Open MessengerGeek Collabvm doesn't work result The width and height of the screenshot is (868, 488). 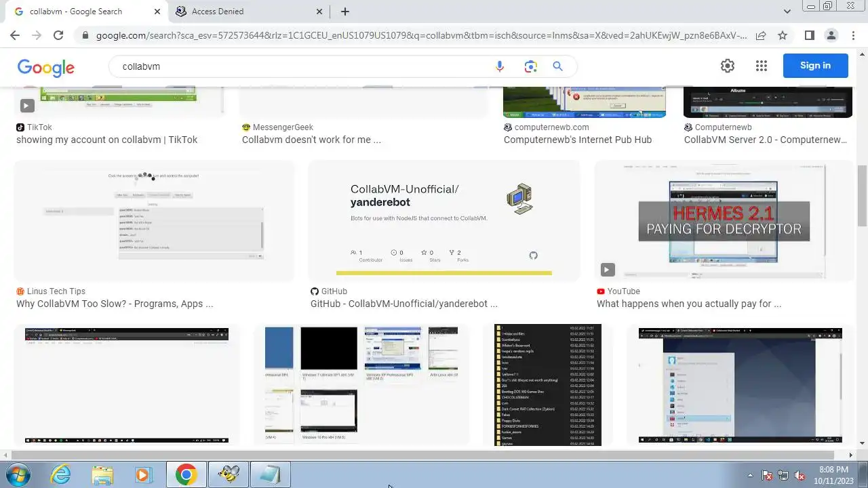(x=311, y=140)
